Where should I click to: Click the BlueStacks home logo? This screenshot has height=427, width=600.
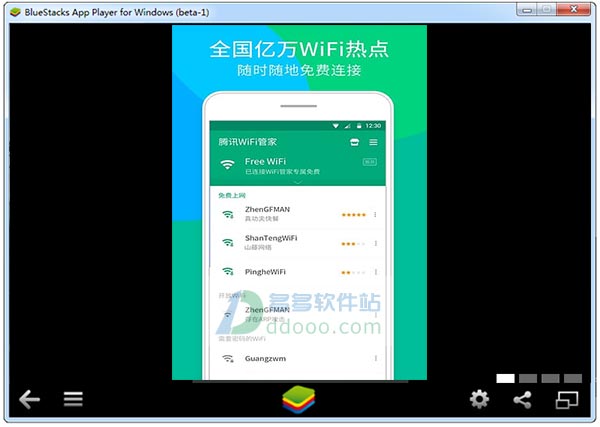pyautogui.click(x=298, y=400)
